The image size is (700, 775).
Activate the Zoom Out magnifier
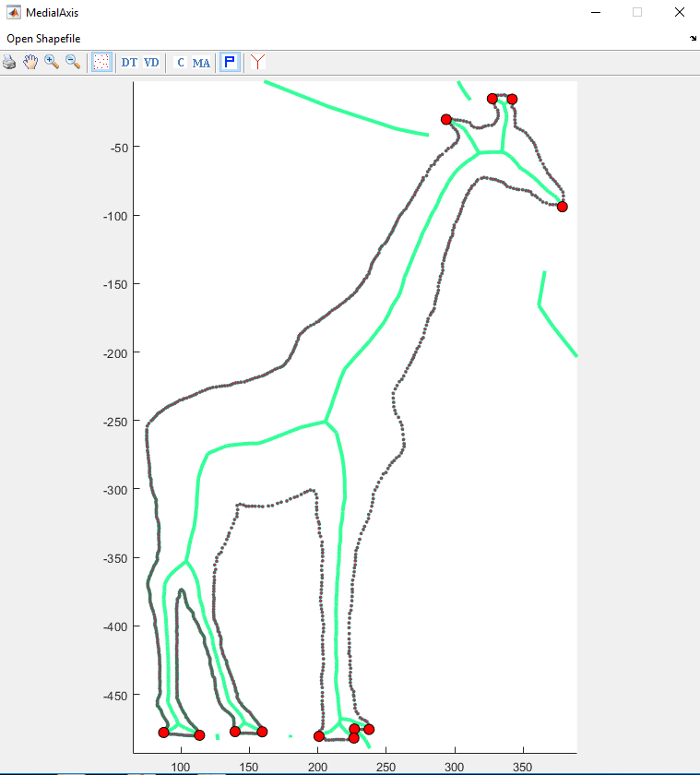coord(73,63)
